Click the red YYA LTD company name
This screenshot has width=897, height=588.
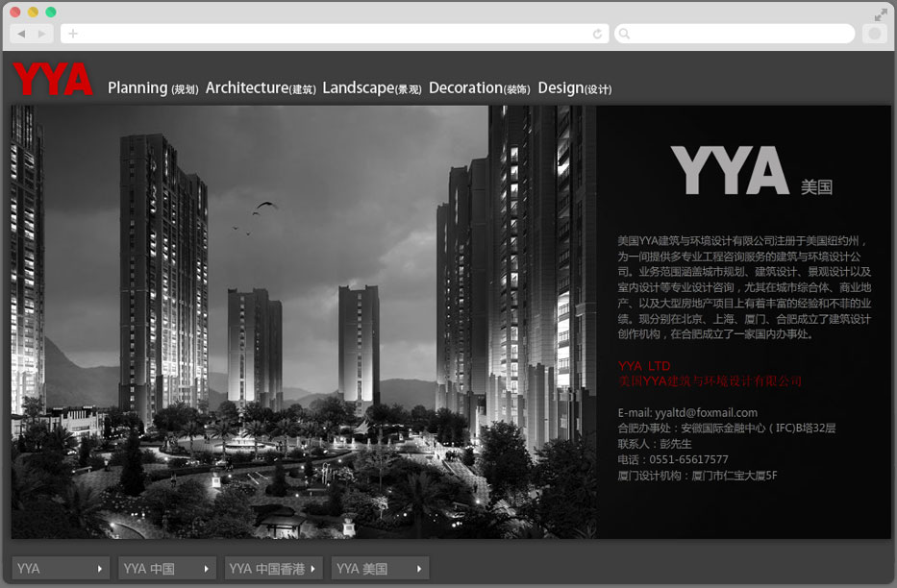point(644,366)
